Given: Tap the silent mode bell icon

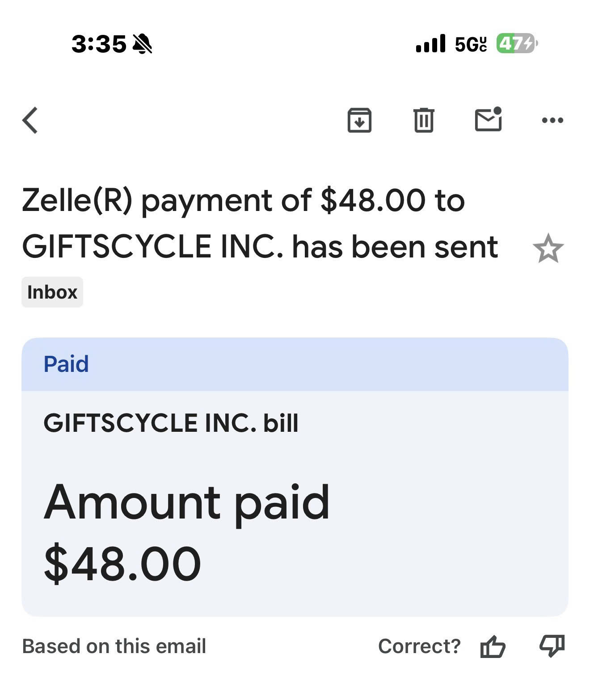Looking at the screenshot, I should pos(143,44).
